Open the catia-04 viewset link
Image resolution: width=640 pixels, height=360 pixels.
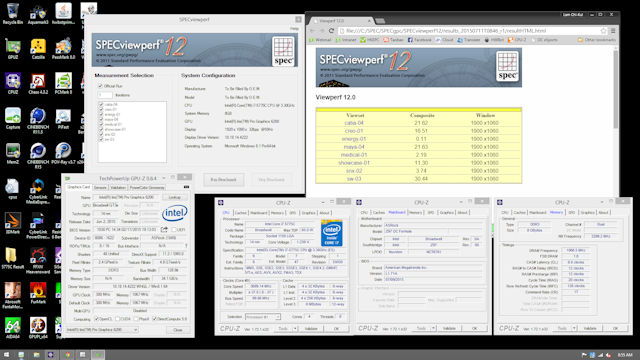click(354, 123)
